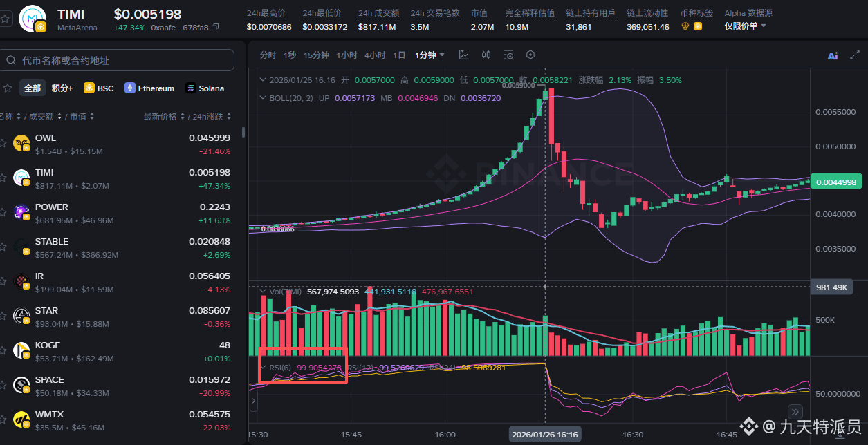Favorite TIMI with the header star
This screenshot has height=445, width=868.
(5, 18)
